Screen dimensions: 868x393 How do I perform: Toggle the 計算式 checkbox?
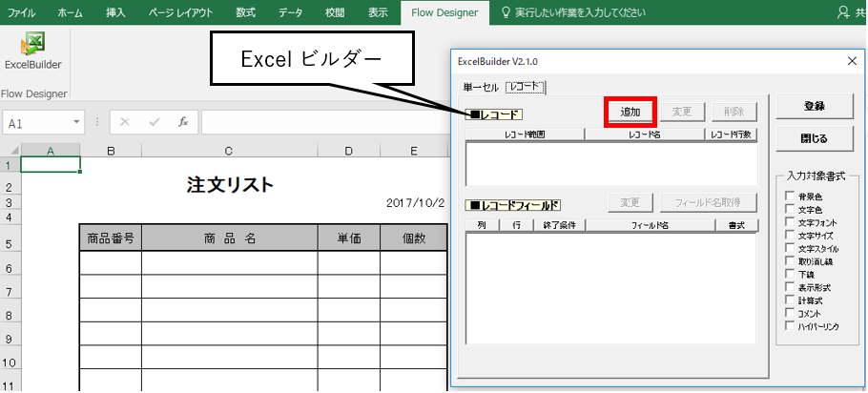tap(790, 300)
